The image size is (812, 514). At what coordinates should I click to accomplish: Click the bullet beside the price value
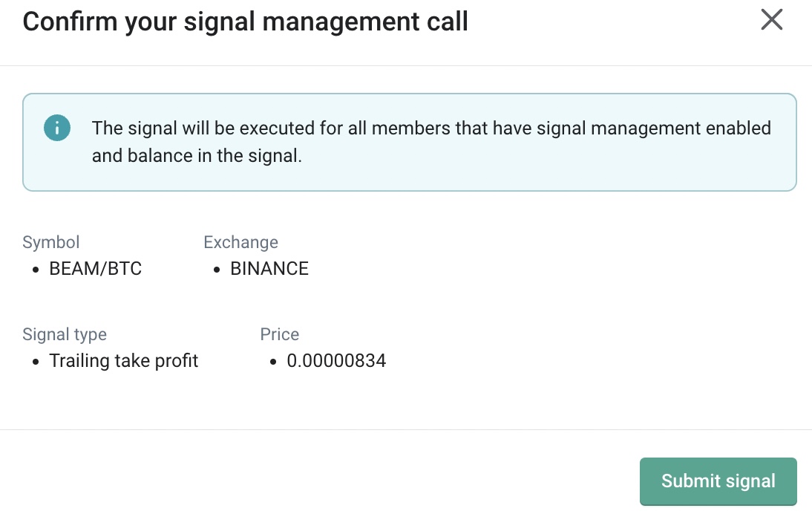[x=273, y=362]
